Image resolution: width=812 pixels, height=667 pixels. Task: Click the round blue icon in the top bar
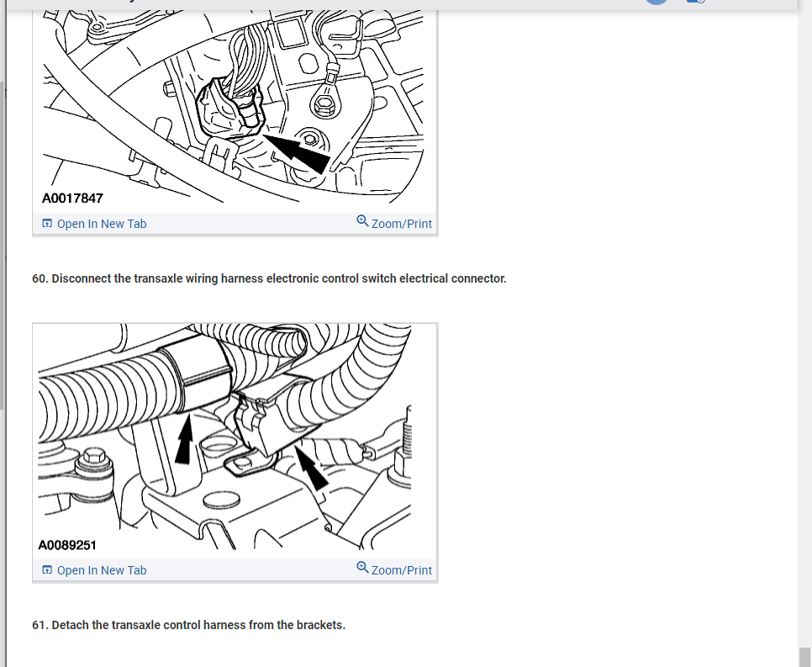656,2
